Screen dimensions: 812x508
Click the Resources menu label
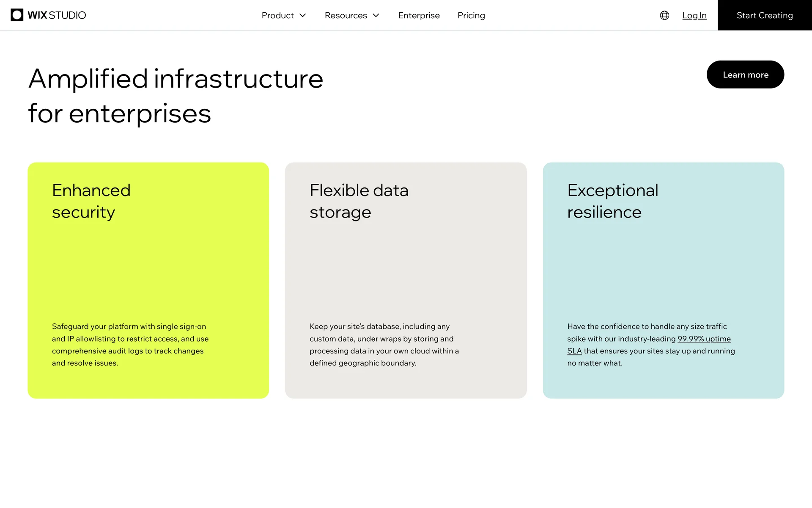tap(346, 16)
